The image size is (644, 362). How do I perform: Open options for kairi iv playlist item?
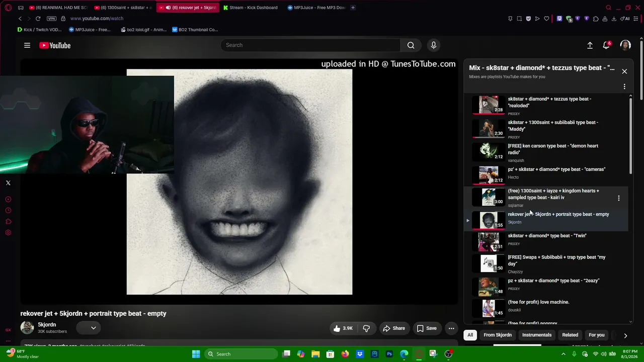click(619, 198)
